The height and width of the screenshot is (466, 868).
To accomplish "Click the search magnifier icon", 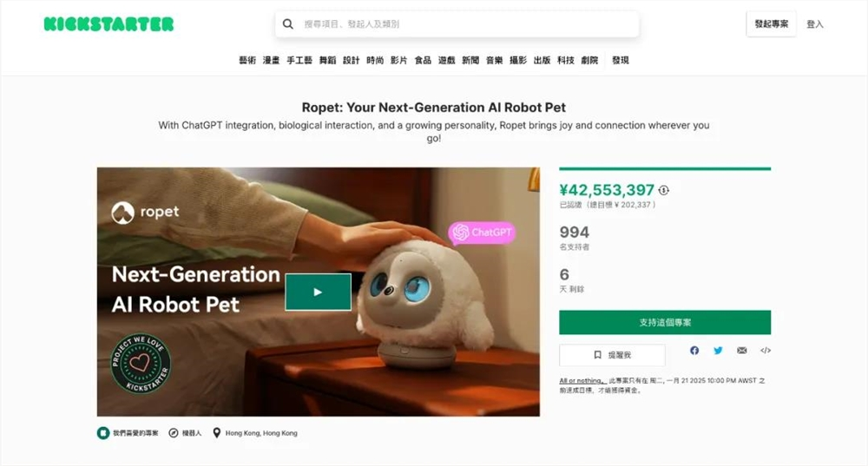I will coord(288,24).
